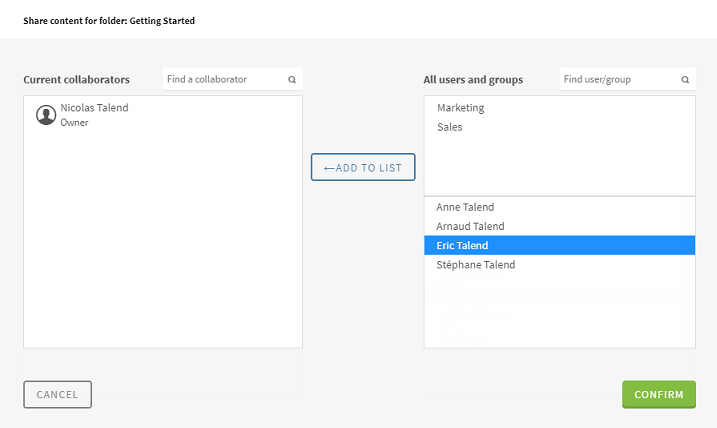Click the search icon in Find user/group
Image resolution: width=717 pixels, height=428 pixels.
click(685, 79)
